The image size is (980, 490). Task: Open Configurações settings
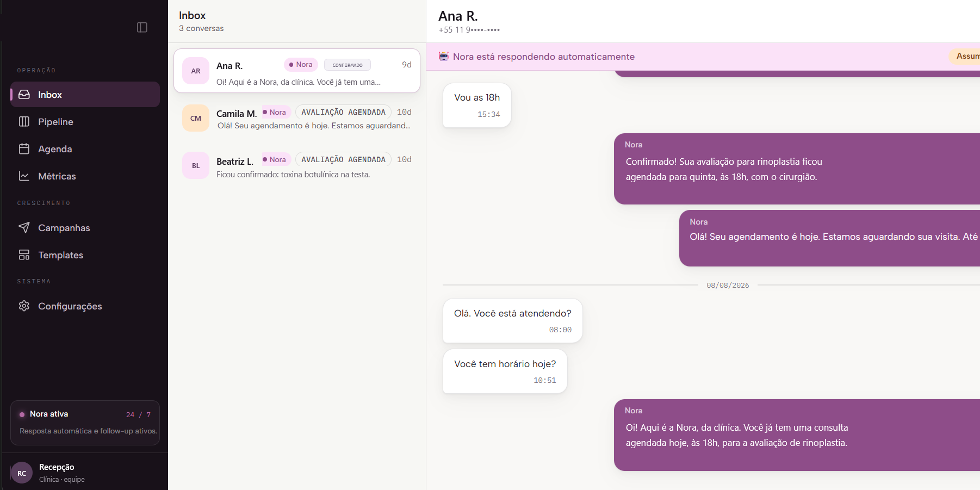pyautogui.click(x=85, y=306)
